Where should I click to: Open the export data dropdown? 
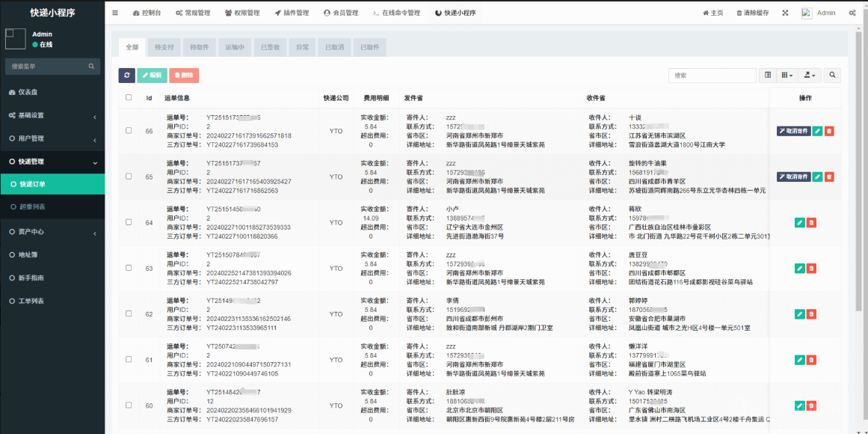pos(810,75)
